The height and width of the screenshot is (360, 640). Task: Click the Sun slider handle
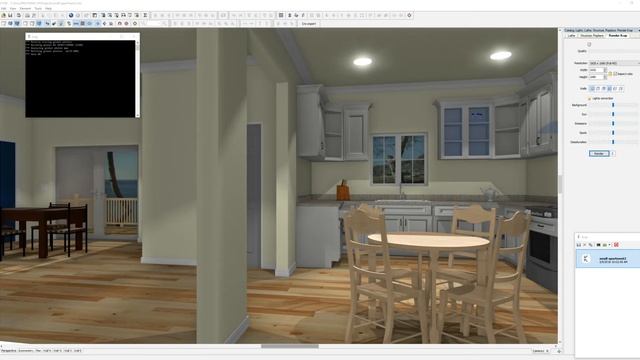click(x=613, y=114)
